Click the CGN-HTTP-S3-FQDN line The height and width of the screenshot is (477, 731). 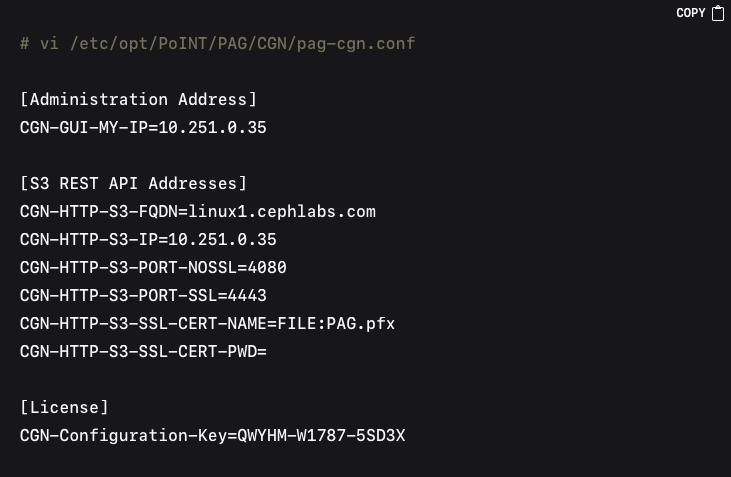(x=198, y=211)
